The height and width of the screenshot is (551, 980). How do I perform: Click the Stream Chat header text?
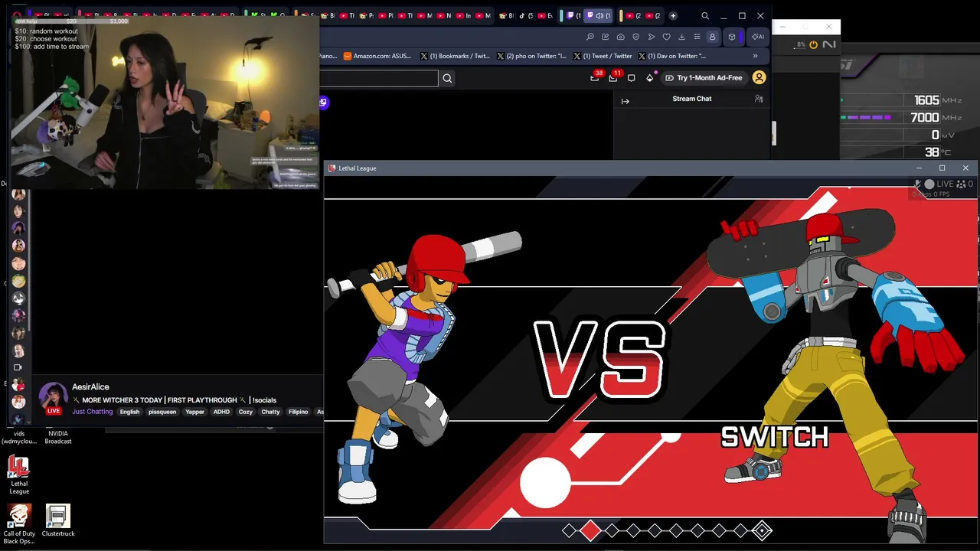(x=692, y=99)
